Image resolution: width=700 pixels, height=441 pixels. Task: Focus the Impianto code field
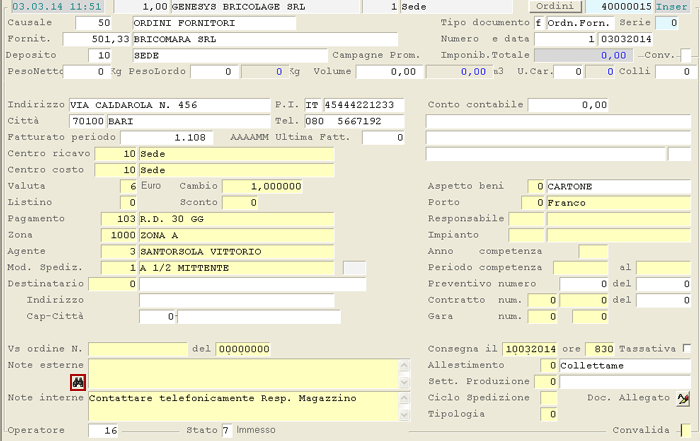(x=526, y=235)
